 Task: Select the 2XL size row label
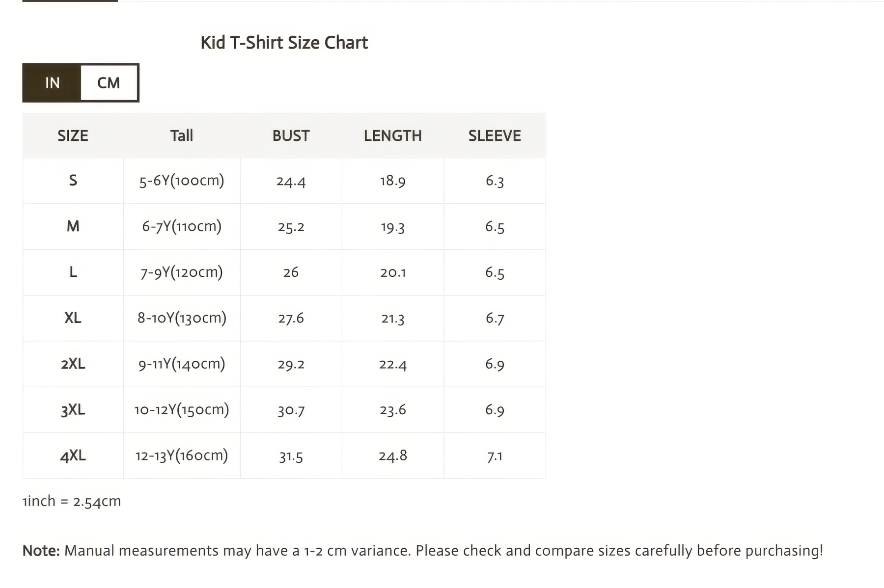[x=73, y=364]
